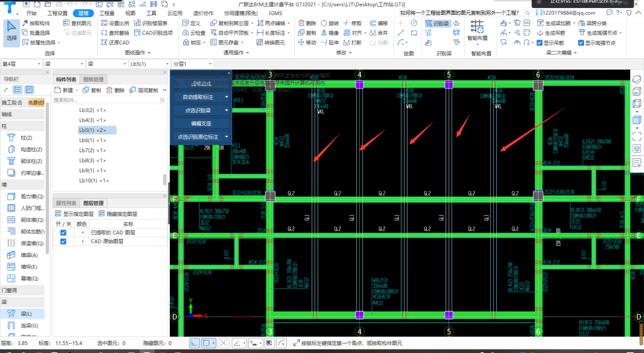Click 点选识别梁 button

[198, 110]
